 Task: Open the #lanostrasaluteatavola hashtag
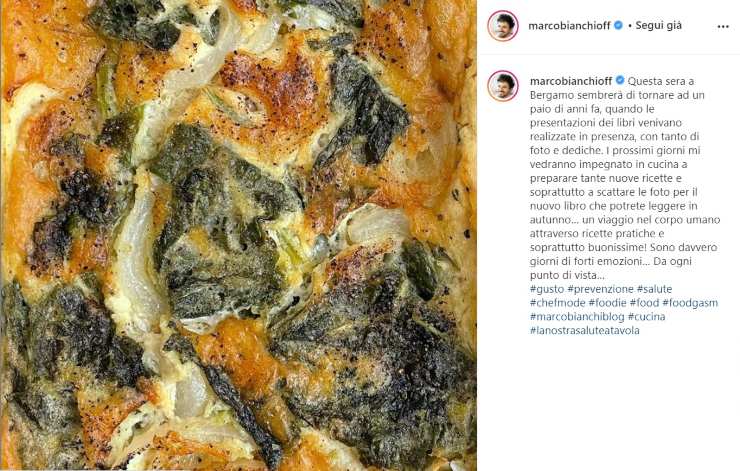[x=585, y=330]
